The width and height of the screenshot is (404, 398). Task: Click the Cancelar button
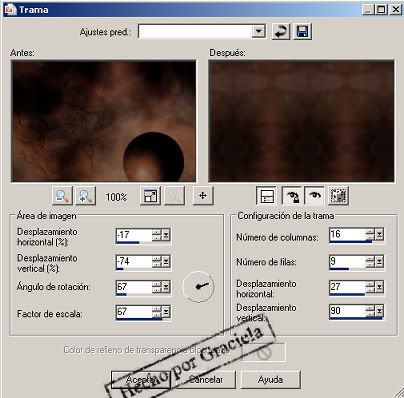pos(206,380)
